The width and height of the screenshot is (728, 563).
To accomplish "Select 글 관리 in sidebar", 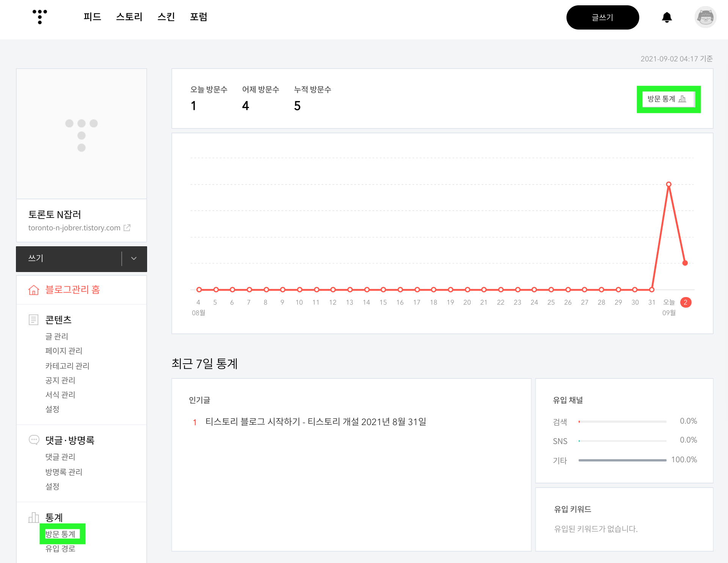I will click(x=57, y=336).
